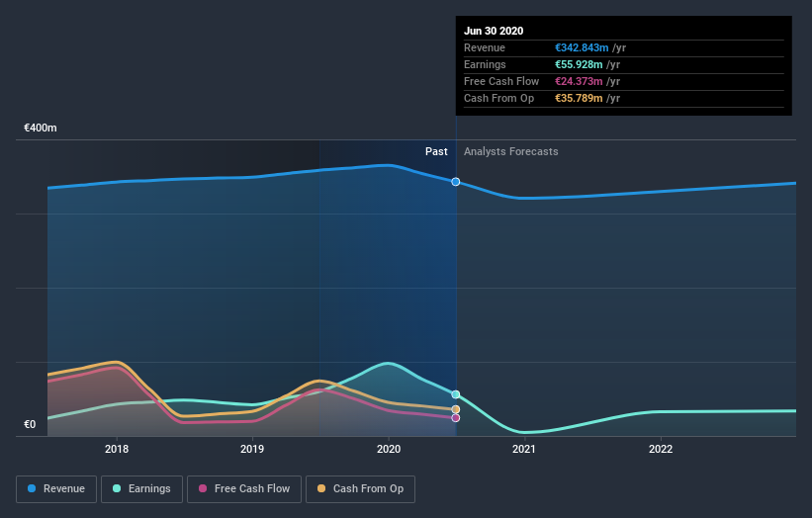Viewport: 812px width, 518px height.
Task: Click the Earnings label in tooltip
Action: coord(485,64)
